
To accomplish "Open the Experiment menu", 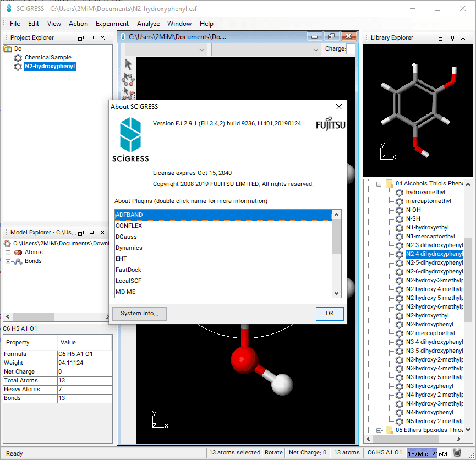I will point(112,24).
